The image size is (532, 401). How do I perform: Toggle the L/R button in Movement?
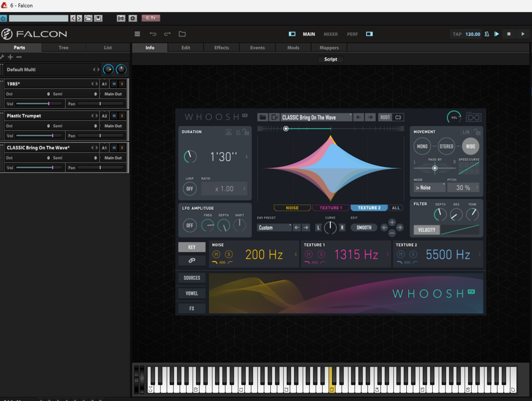pos(466,132)
